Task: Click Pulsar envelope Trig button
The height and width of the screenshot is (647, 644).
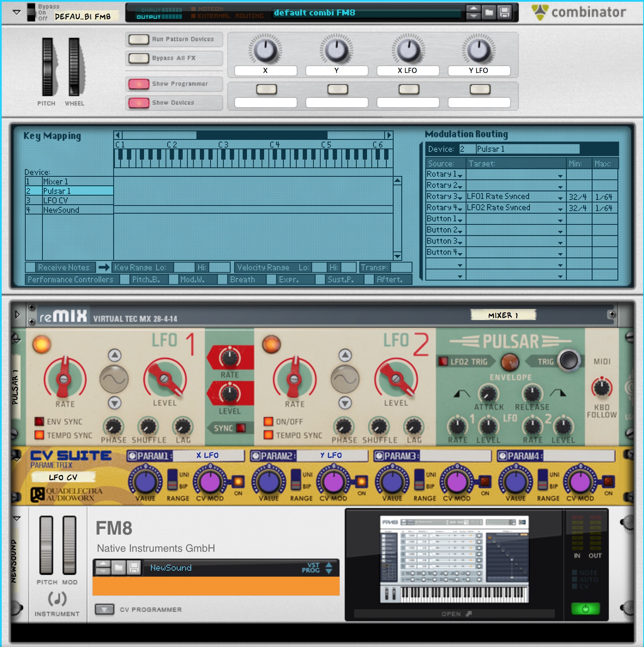Action: coord(569,360)
